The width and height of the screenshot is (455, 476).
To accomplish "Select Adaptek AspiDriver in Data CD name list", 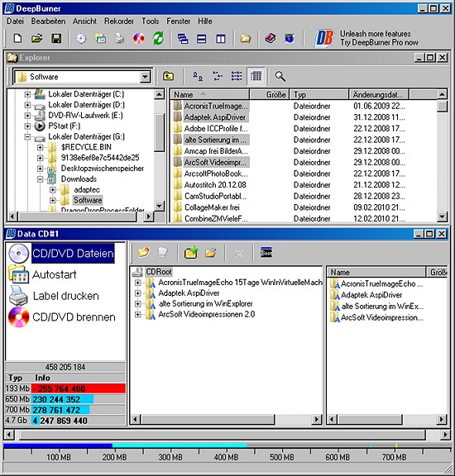I will point(371,295).
